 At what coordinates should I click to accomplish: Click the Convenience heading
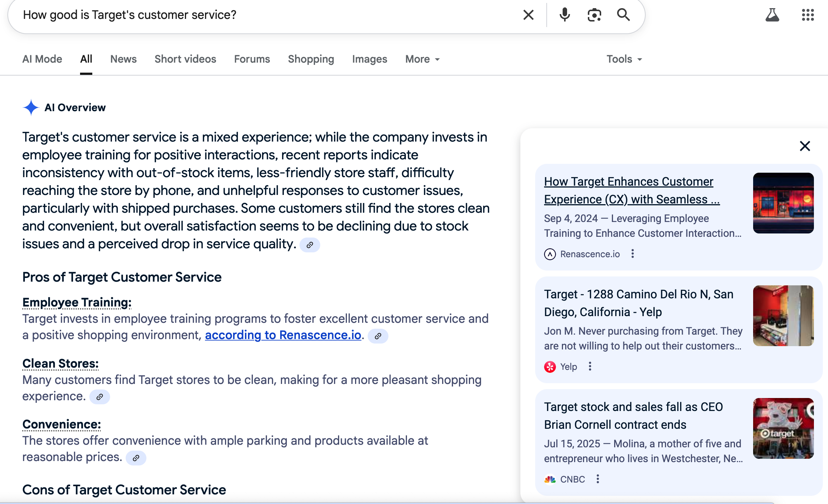point(62,424)
